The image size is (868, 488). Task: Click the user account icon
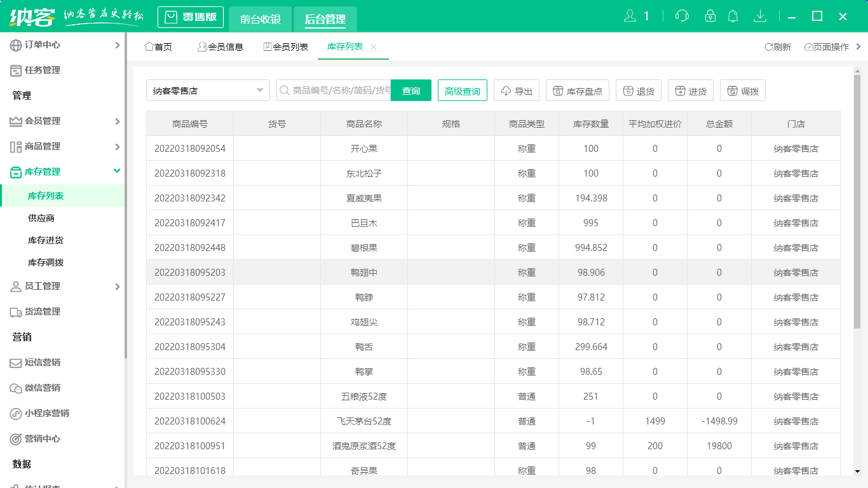630,17
